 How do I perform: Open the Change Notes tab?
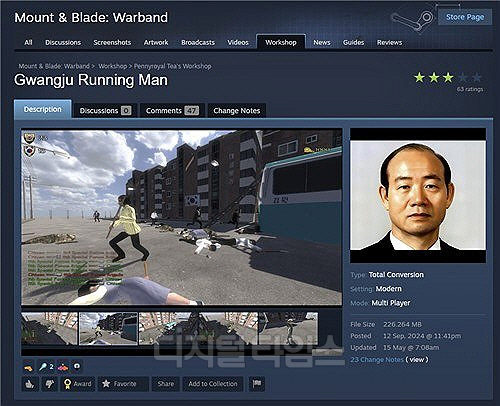(x=237, y=110)
